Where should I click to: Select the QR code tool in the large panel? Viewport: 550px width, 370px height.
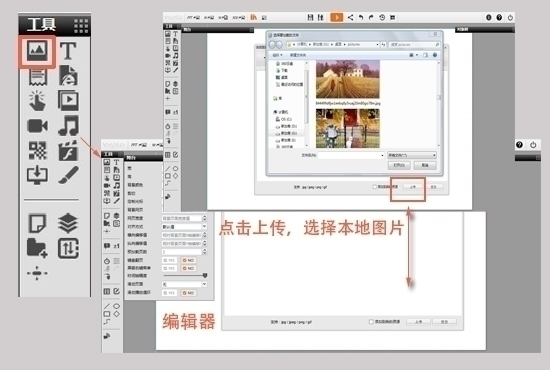point(37,151)
